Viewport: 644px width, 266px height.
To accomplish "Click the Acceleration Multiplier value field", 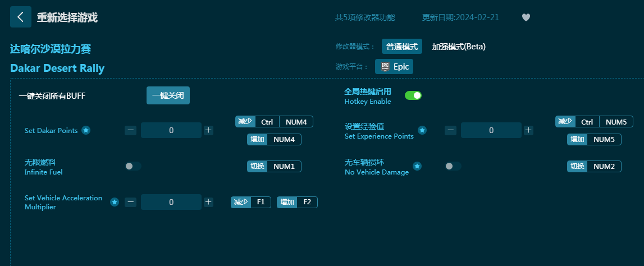I will click(x=171, y=202).
